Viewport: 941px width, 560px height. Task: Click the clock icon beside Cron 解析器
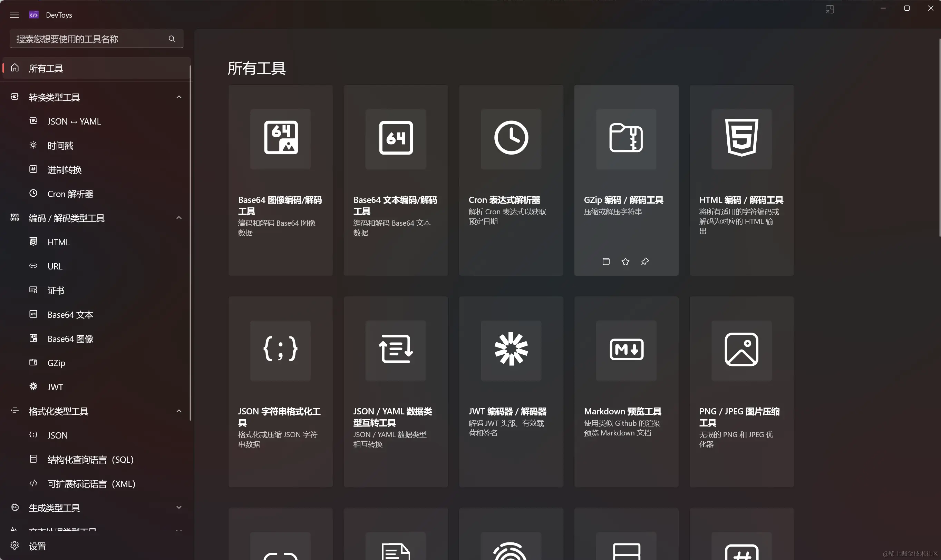coord(33,193)
